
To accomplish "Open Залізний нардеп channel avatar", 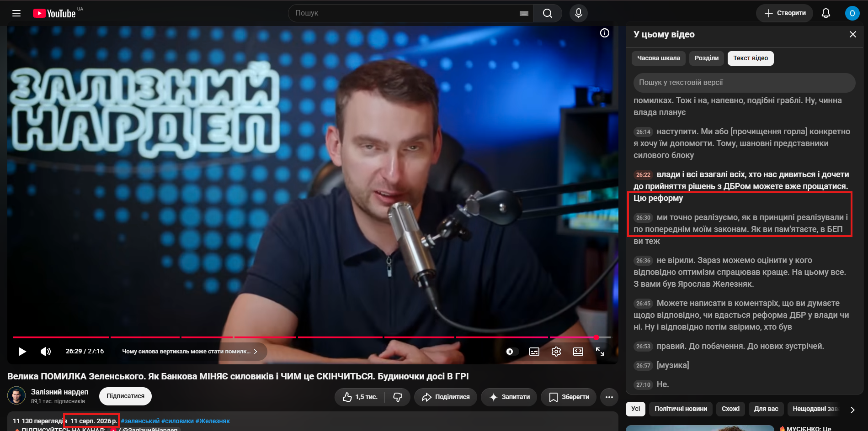I will [16, 395].
